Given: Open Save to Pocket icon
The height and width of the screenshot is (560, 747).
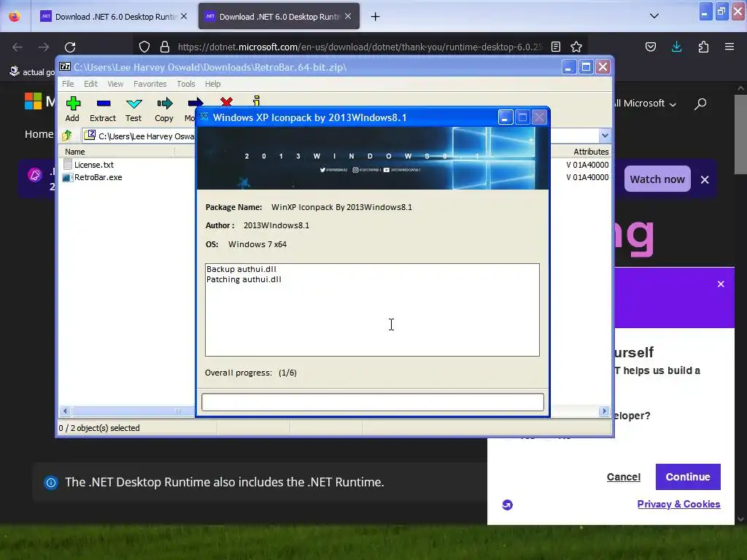Looking at the screenshot, I should [x=651, y=47].
